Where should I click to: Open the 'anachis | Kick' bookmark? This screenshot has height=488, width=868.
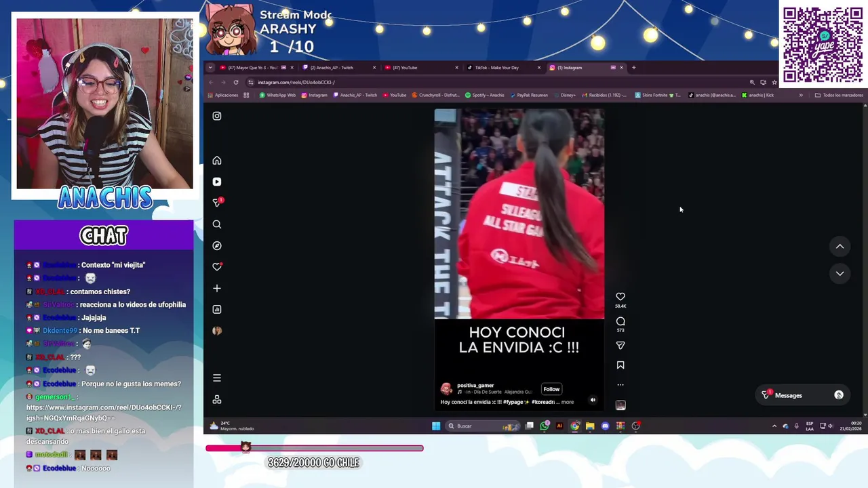[x=757, y=95]
